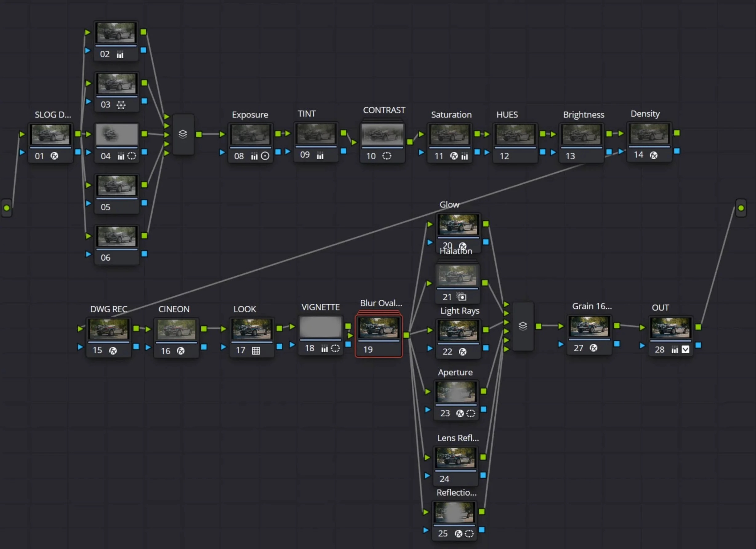This screenshot has width=756, height=549.
Task: Click the fx badge on Grain node 27
Action: coord(593,348)
